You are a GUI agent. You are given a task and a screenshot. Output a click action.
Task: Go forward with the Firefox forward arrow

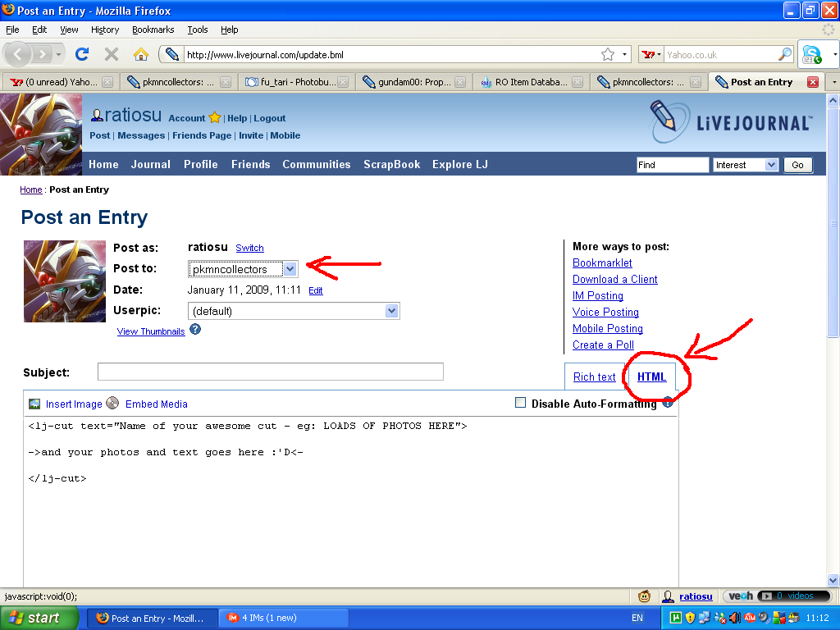pyautogui.click(x=42, y=54)
